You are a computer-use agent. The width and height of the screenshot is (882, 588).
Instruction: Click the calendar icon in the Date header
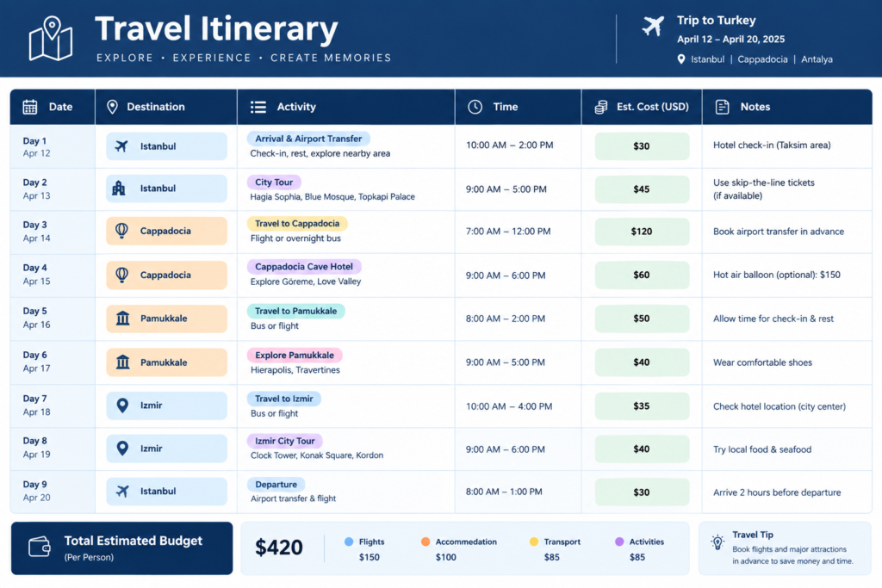click(x=30, y=107)
